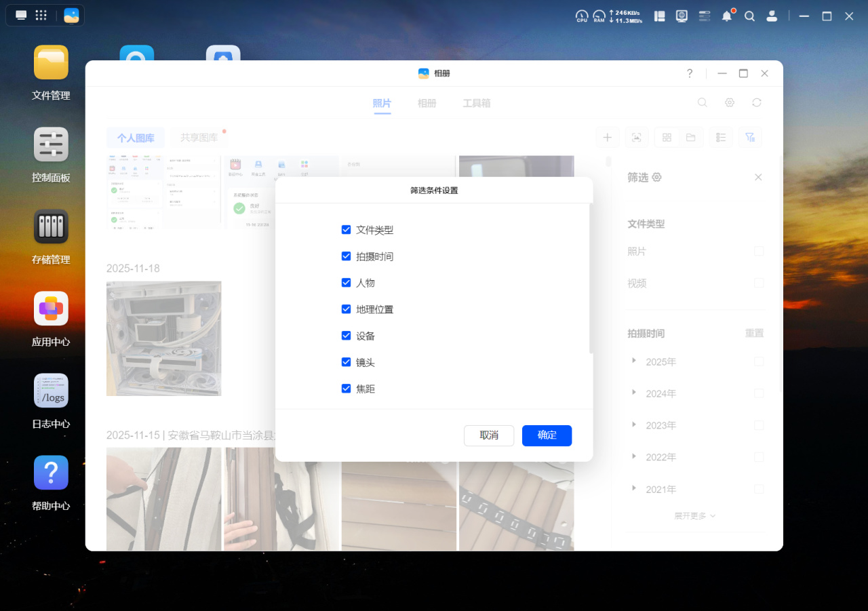Open the CPU usage gauge
This screenshot has height=611, width=868.
(x=582, y=16)
